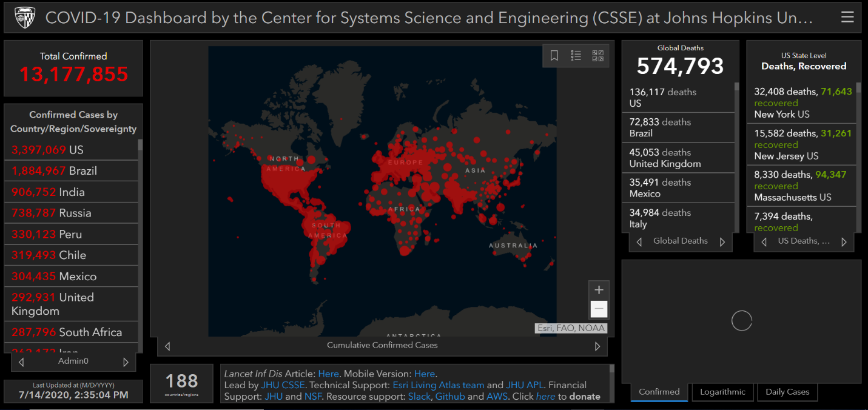
Task: Open the bookmarks icon on the map
Action: pyautogui.click(x=554, y=56)
